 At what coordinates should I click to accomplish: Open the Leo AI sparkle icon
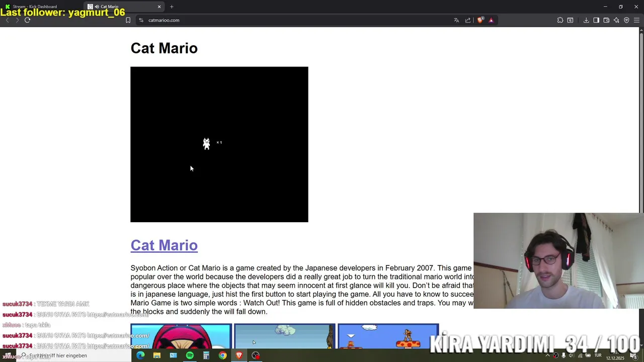coord(616,20)
